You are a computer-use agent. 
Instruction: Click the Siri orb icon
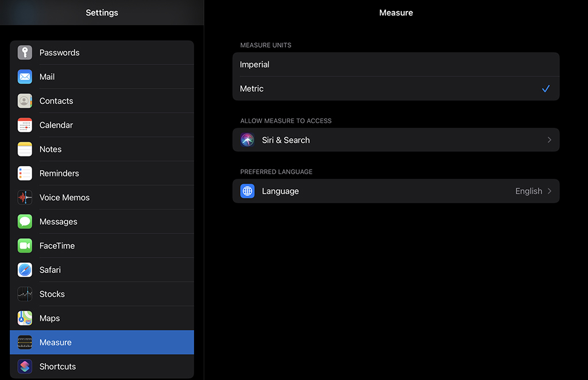coord(247,140)
